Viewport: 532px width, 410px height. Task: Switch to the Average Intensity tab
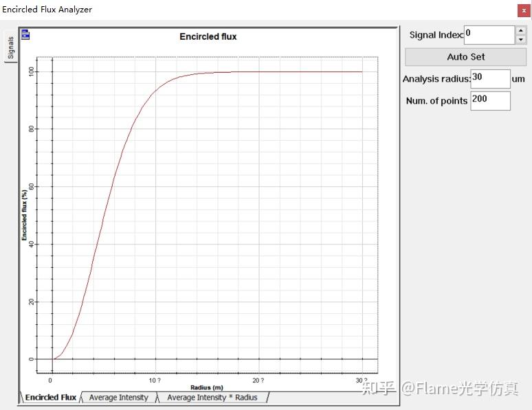point(119,397)
